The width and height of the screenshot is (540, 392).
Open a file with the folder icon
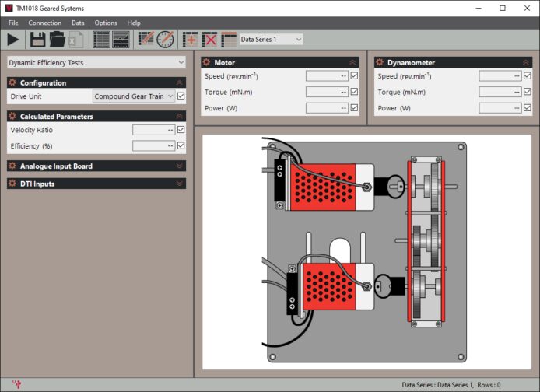[57, 40]
